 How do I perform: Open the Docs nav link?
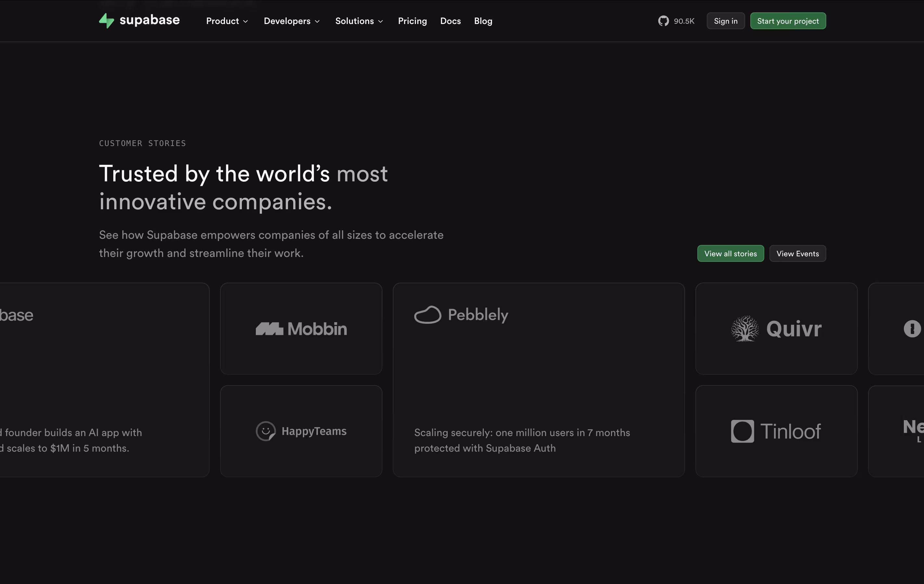tap(450, 21)
